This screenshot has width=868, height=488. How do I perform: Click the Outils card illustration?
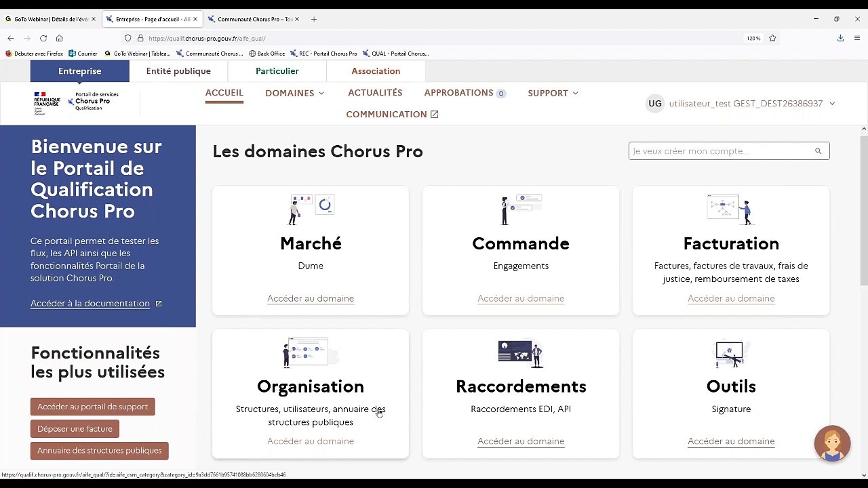click(730, 352)
